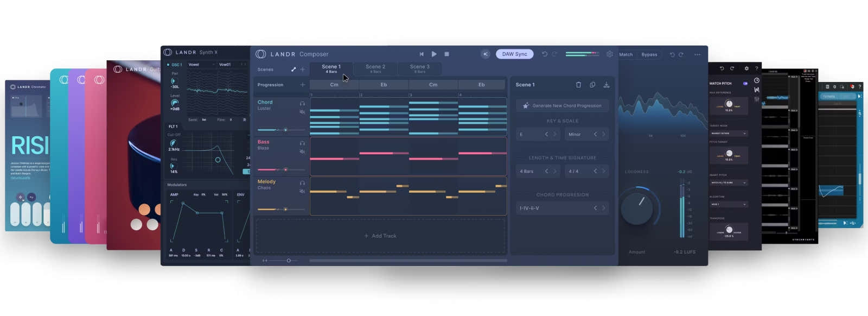Duplicate Scene 1 with copy icon
This screenshot has height=316, width=868.
(x=592, y=85)
